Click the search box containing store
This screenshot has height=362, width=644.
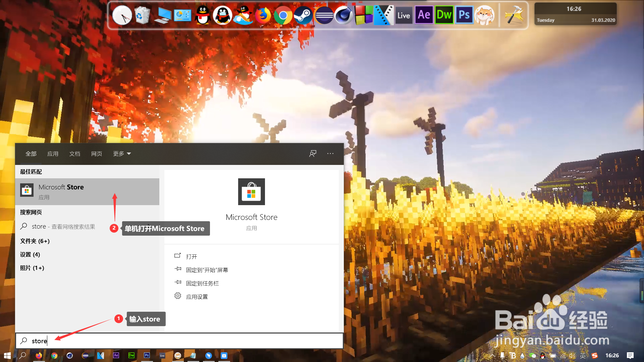click(179, 341)
